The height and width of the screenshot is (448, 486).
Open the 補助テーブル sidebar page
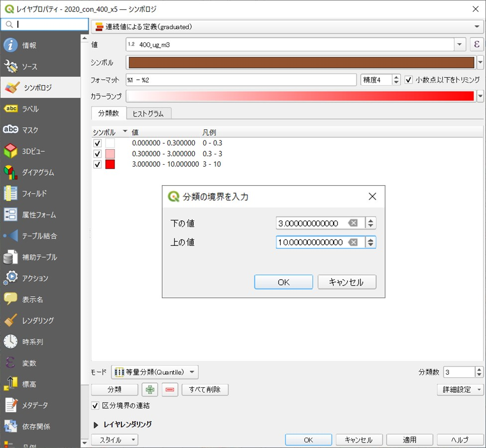[40, 257]
